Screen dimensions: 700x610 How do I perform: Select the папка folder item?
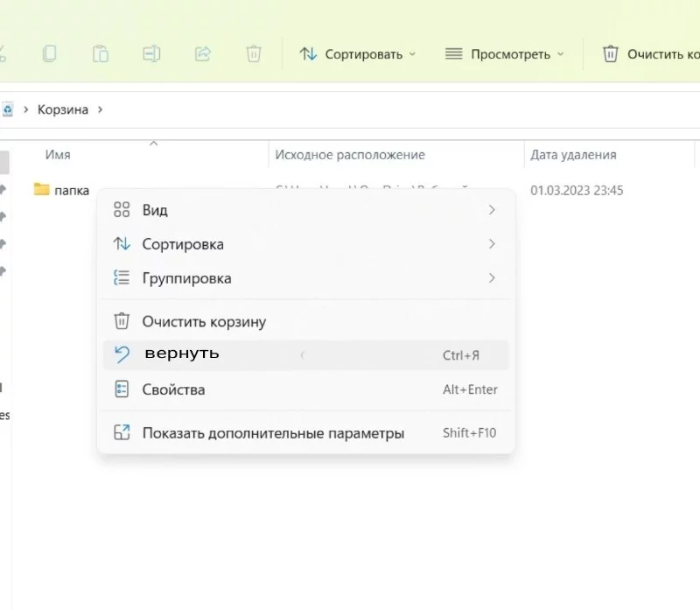click(x=61, y=190)
